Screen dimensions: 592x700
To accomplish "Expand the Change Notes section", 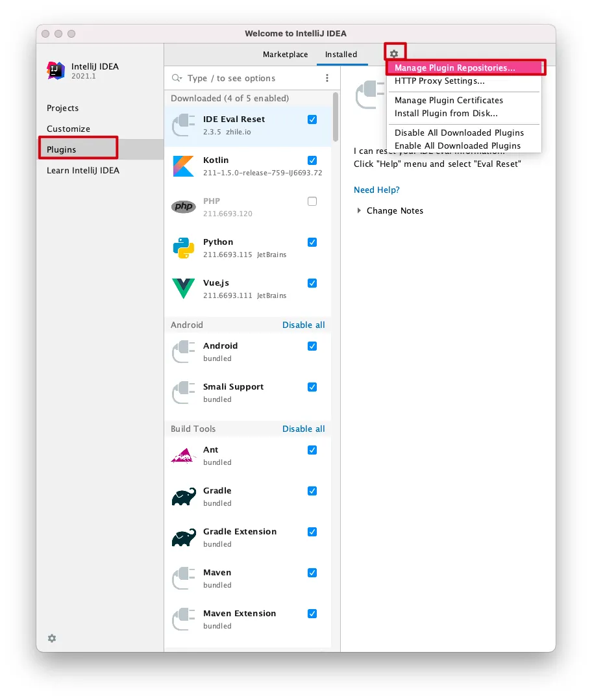I will pos(359,210).
